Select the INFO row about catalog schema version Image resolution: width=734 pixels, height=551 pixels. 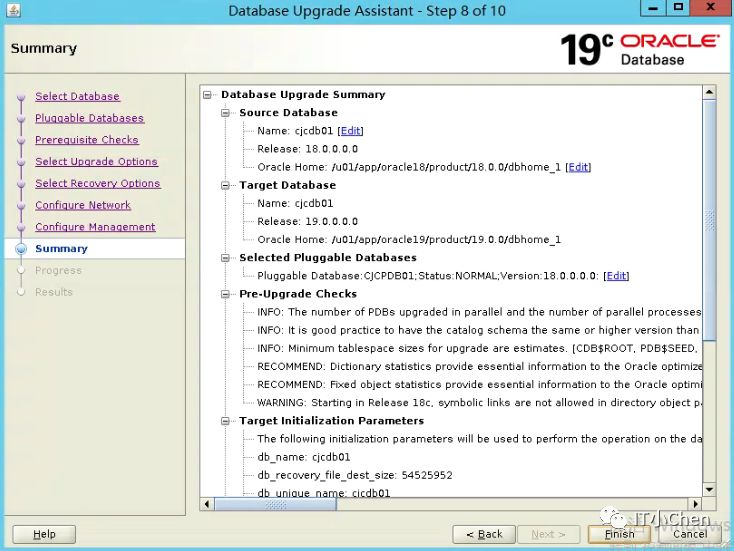tap(478, 331)
